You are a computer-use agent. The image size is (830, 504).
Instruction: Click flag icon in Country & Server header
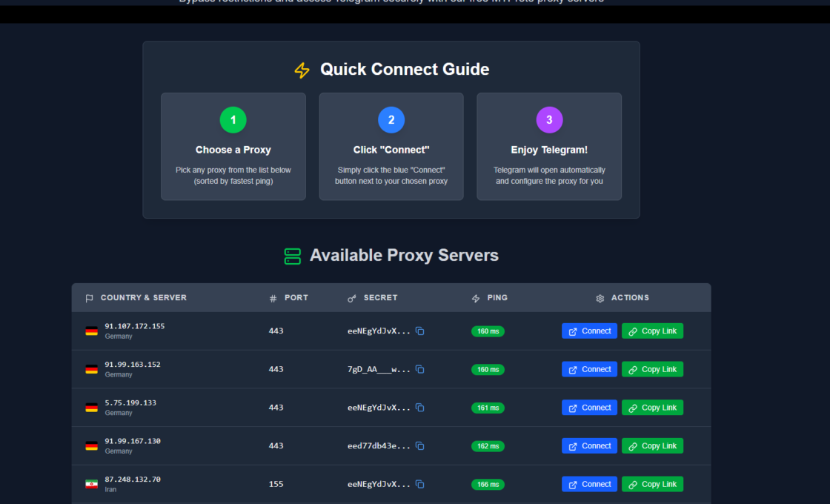pyautogui.click(x=89, y=299)
